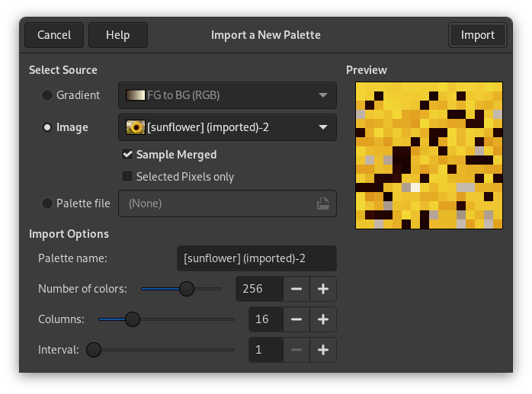The height and width of the screenshot is (394, 532).
Task: Click the sunflower image thumbnail icon
Action: (x=135, y=127)
